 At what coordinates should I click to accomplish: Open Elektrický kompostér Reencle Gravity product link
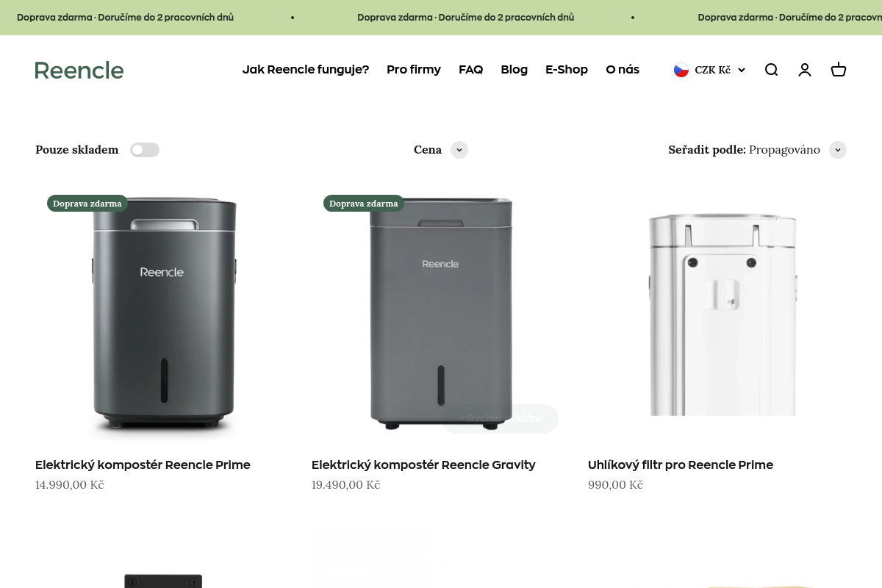[x=423, y=465]
